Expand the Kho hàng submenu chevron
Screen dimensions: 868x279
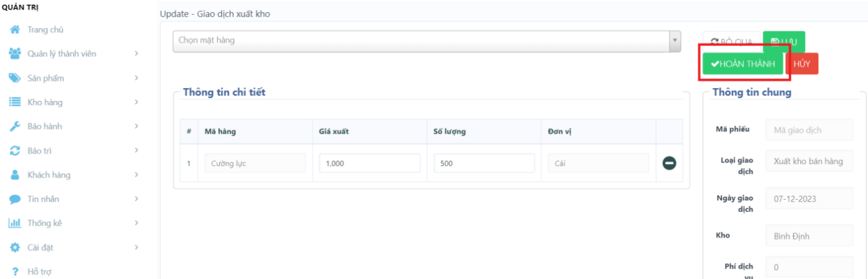[x=137, y=102]
